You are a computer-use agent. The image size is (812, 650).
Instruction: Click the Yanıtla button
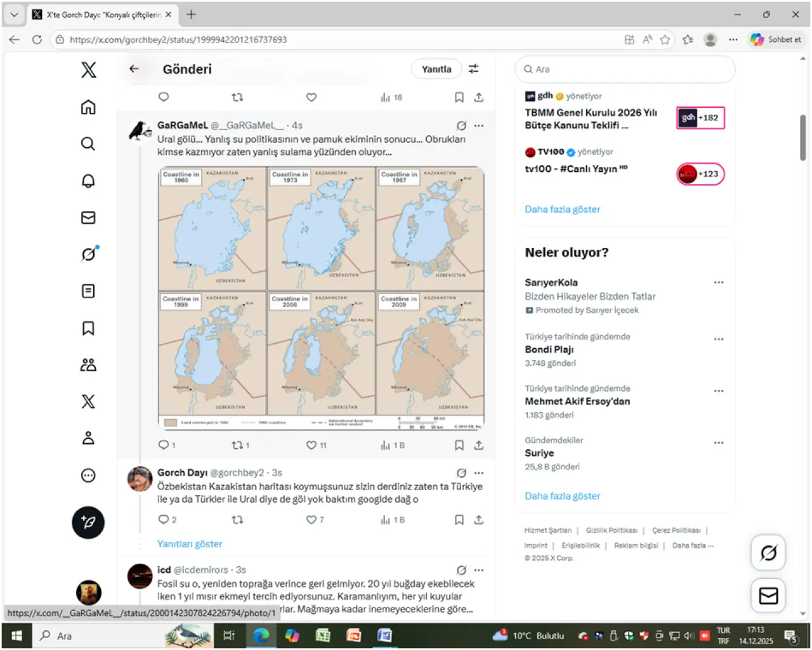coord(436,69)
